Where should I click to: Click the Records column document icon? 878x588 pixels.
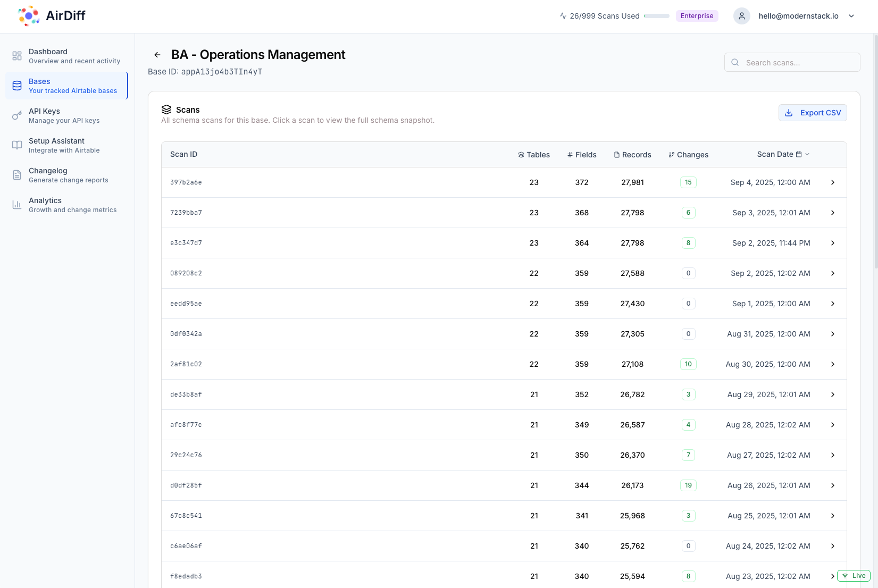coord(617,155)
